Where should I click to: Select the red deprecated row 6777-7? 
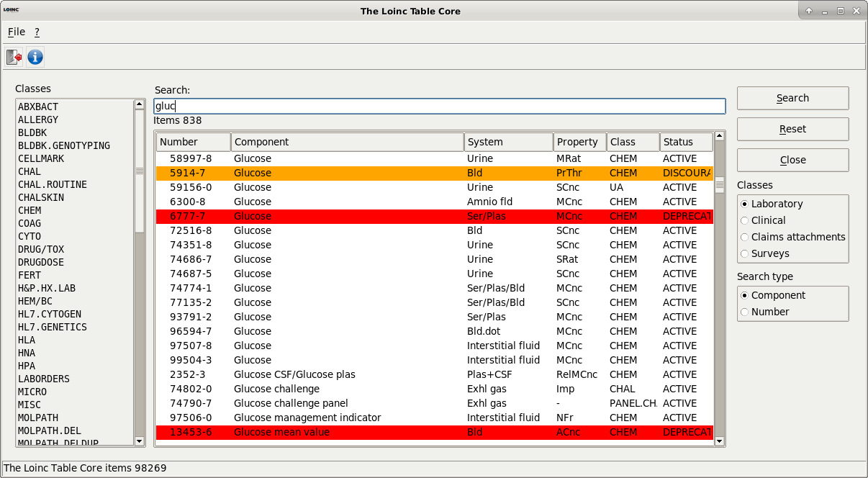coord(435,216)
